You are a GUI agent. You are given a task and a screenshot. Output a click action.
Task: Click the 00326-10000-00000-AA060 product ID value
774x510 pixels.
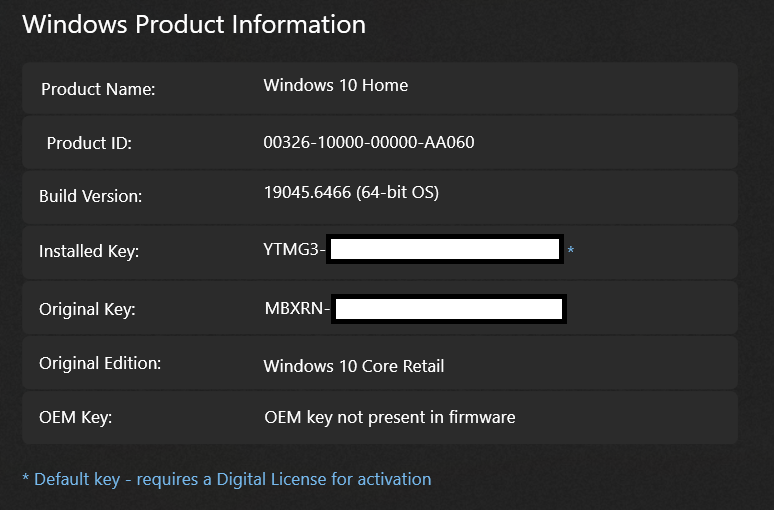(369, 142)
